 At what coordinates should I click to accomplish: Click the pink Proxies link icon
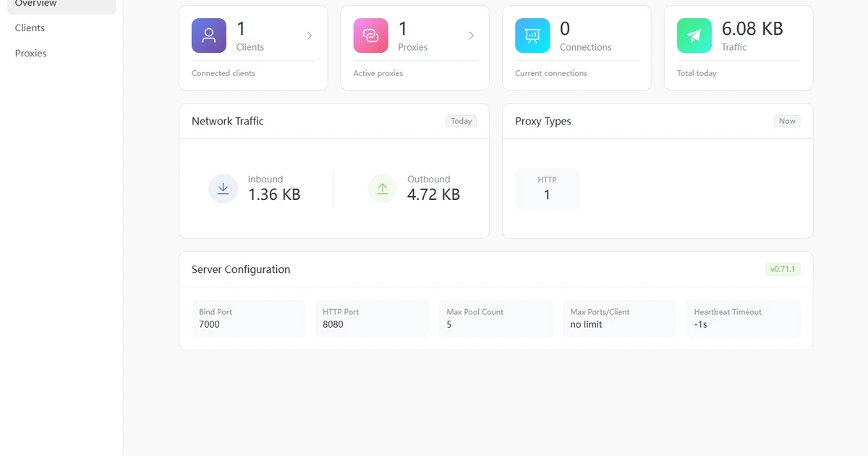pyautogui.click(x=370, y=35)
